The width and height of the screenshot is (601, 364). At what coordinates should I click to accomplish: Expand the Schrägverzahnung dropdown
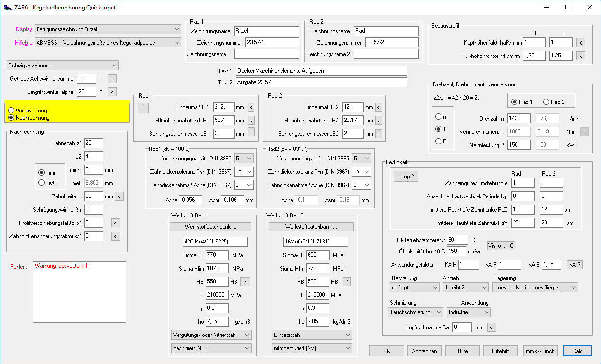[x=63, y=65]
